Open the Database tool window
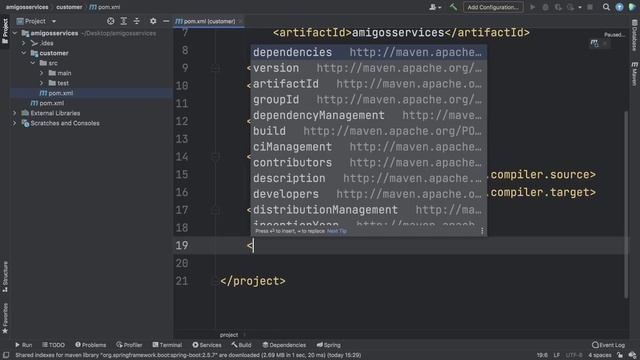 click(635, 35)
